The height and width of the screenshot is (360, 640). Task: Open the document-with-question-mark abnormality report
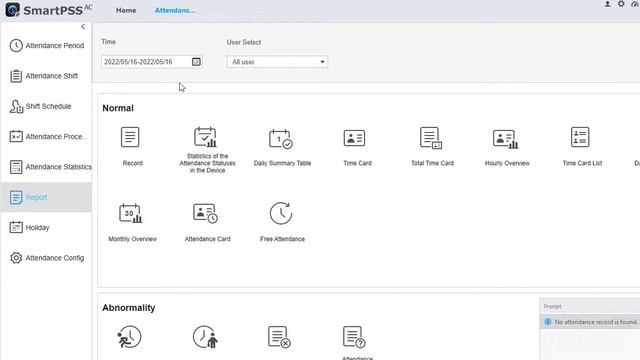354,337
